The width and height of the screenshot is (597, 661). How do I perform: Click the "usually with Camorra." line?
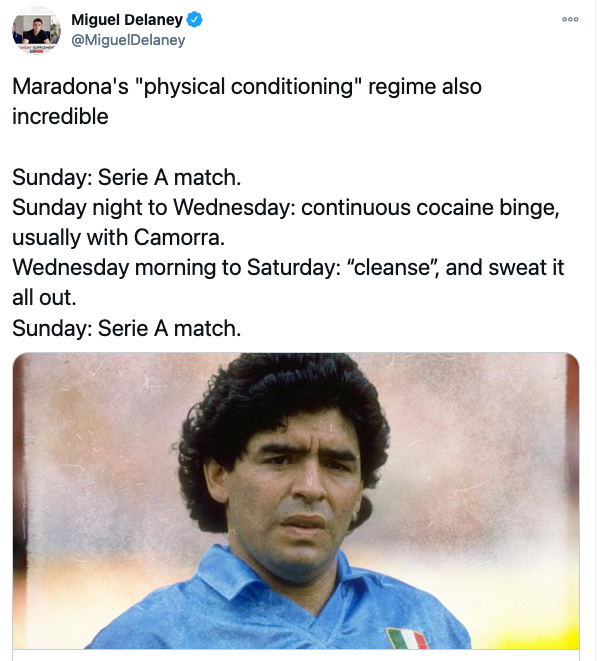pyautogui.click(x=118, y=237)
